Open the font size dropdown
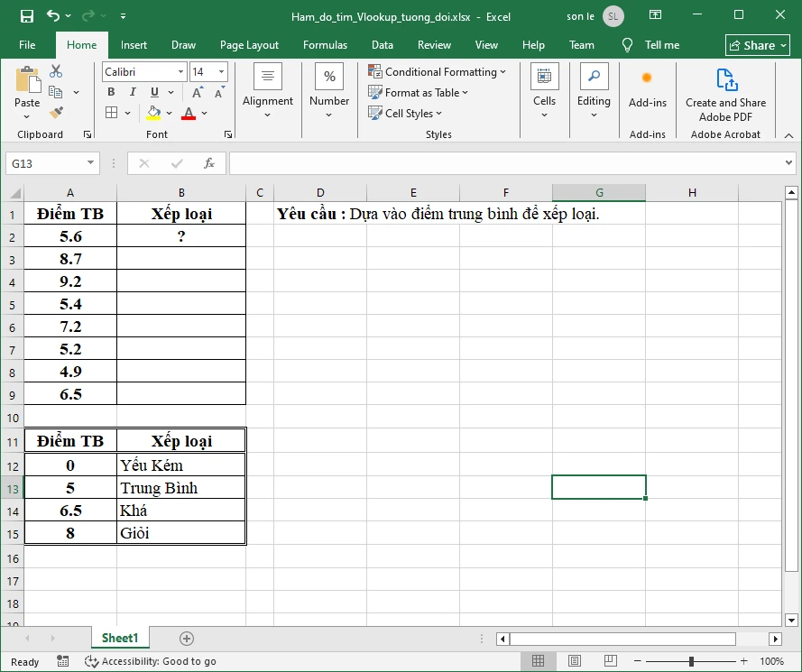The width and height of the screenshot is (802, 672). click(x=221, y=71)
